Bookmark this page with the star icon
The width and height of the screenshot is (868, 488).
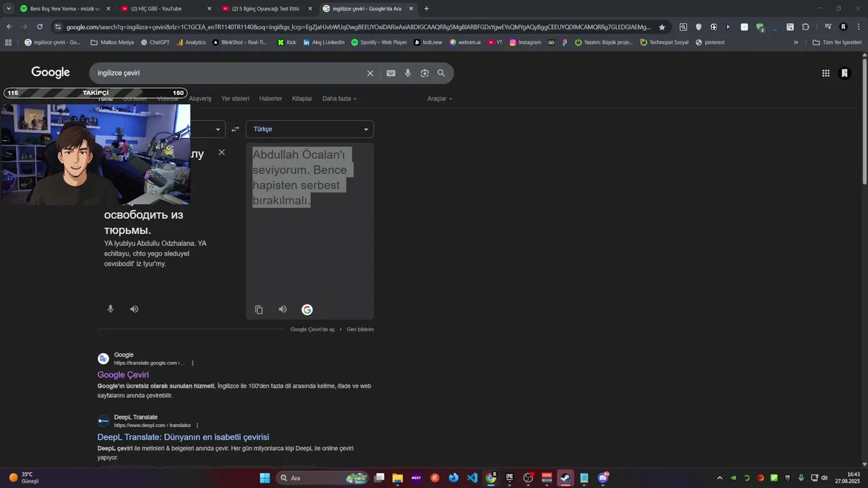click(x=662, y=27)
